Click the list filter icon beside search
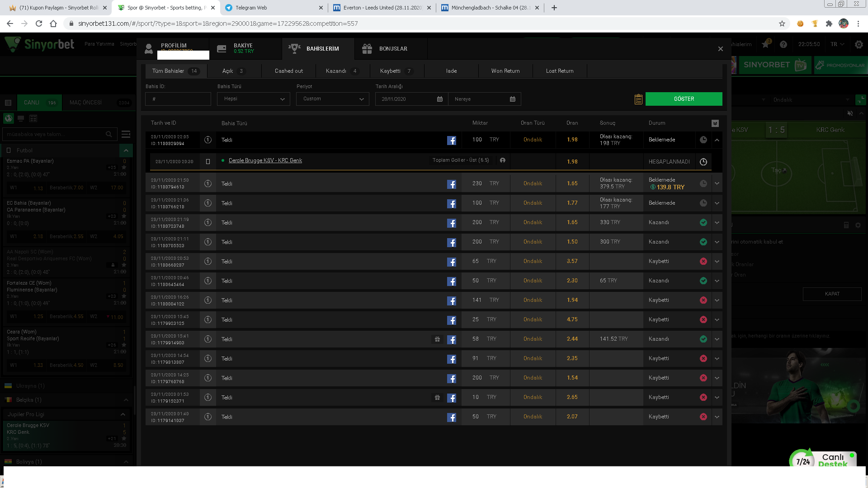 [126, 134]
